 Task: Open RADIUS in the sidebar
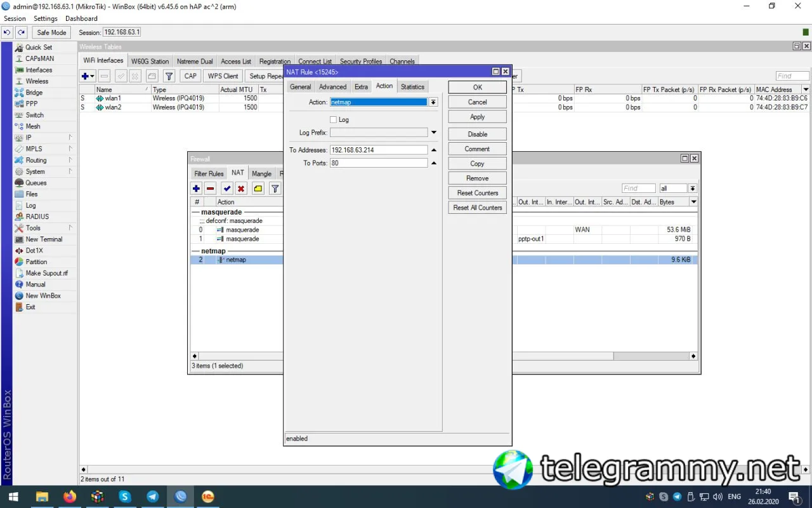tap(37, 217)
